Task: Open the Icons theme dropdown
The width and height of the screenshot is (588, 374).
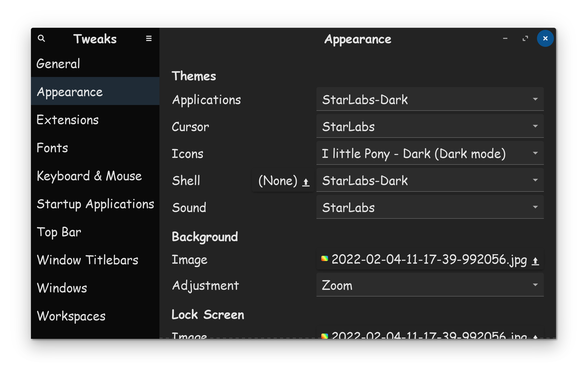Action: click(430, 153)
